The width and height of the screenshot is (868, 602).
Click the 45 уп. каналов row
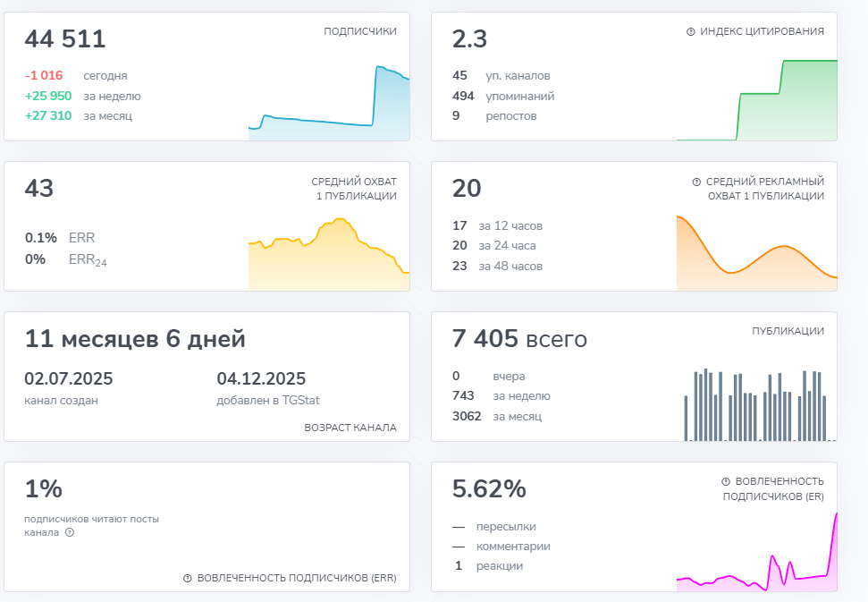coord(501,76)
